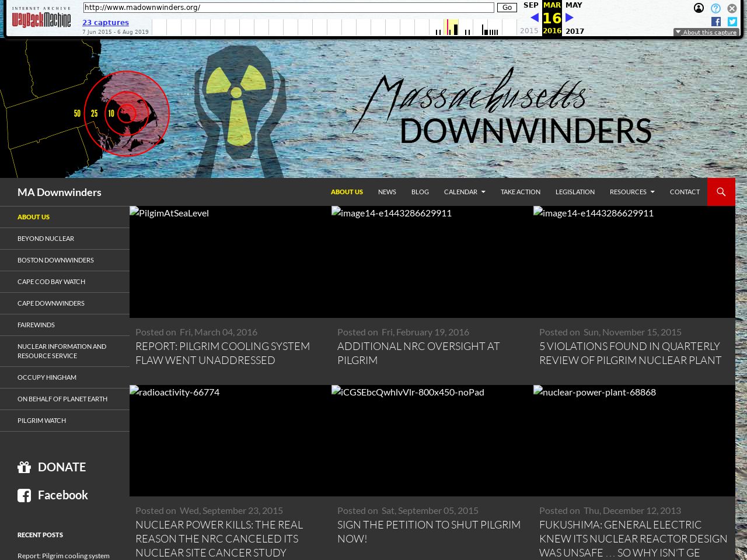The height and width of the screenshot is (560, 747).
Task: Go to next capture with right arrow
Action: (570, 17)
